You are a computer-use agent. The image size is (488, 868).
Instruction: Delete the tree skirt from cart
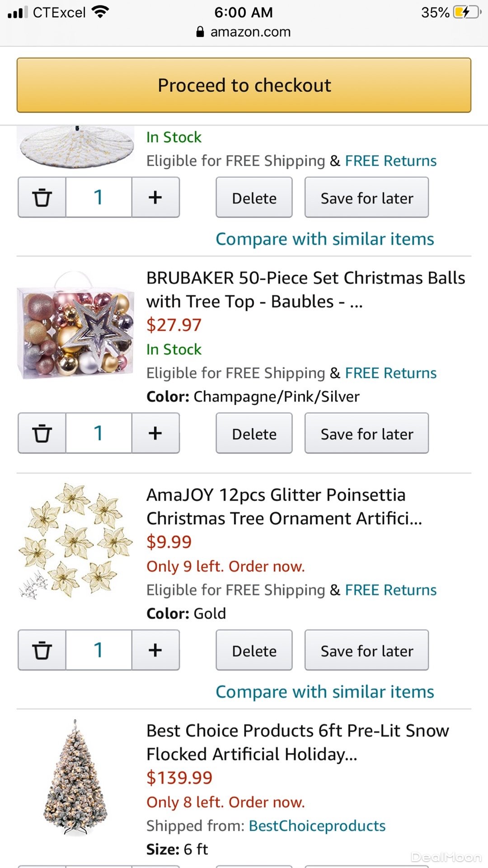(254, 198)
